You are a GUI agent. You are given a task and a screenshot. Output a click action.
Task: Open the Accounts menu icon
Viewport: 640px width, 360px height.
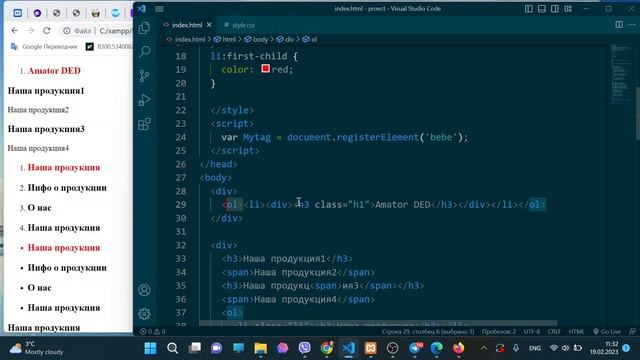click(144, 290)
